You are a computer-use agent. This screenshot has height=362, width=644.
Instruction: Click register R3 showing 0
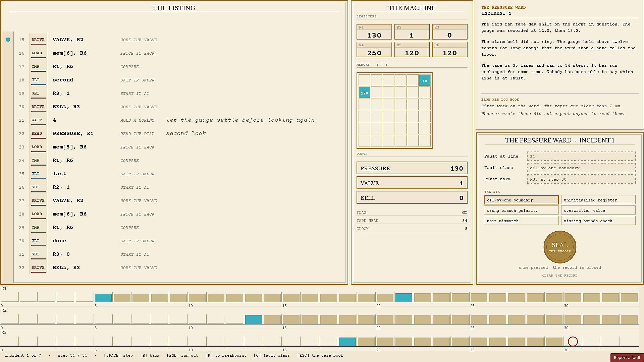(449, 32)
